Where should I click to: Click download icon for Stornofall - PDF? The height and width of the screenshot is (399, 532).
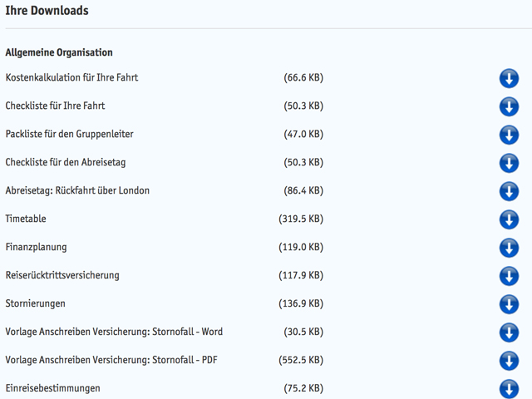(509, 361)
